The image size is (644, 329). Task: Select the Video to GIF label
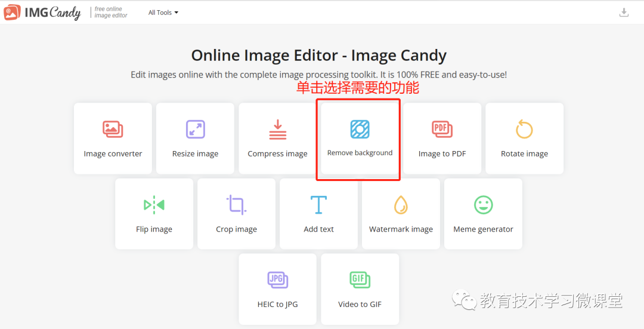[x=360, y=305]
